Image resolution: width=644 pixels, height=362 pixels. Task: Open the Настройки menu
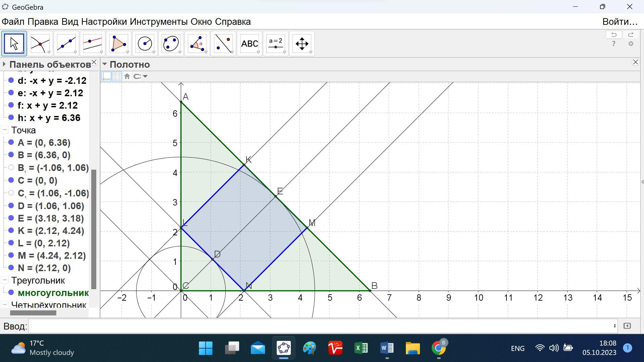tap(104, 22)
